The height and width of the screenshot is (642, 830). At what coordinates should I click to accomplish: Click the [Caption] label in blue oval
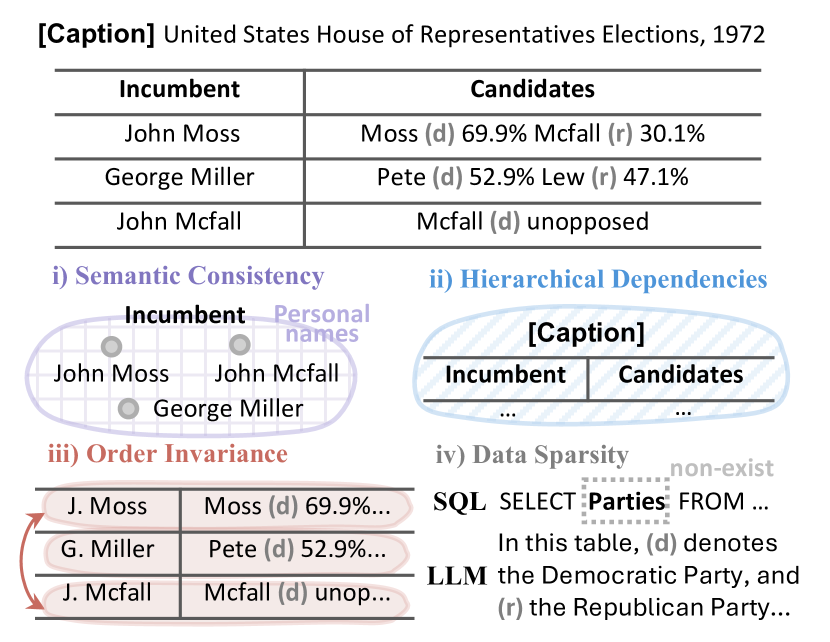(x=587, y=332)
